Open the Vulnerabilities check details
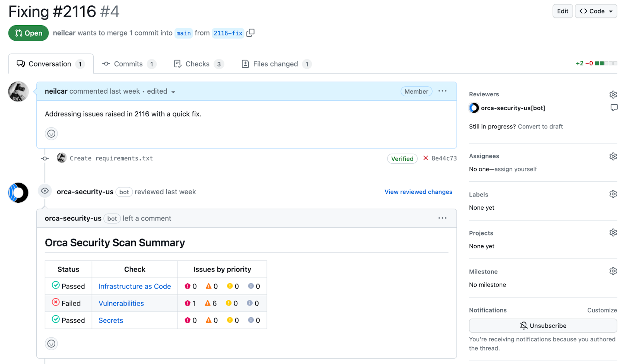The image size is (619, 364). pyautogui.click(x=121, y=303)
